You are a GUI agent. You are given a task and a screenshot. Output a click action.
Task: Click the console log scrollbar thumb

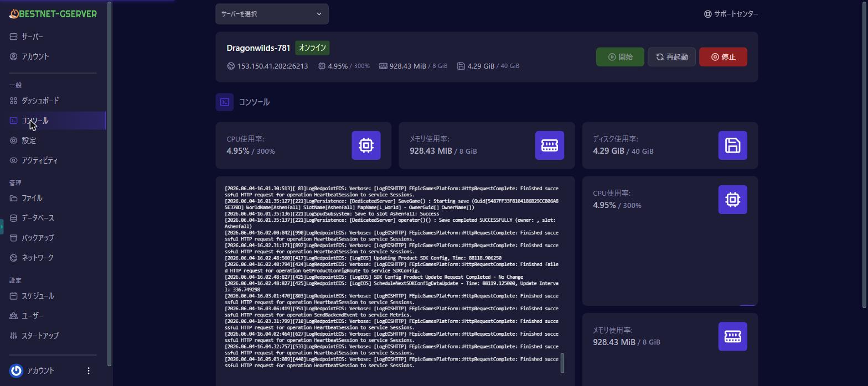click(x=562, y=363)
